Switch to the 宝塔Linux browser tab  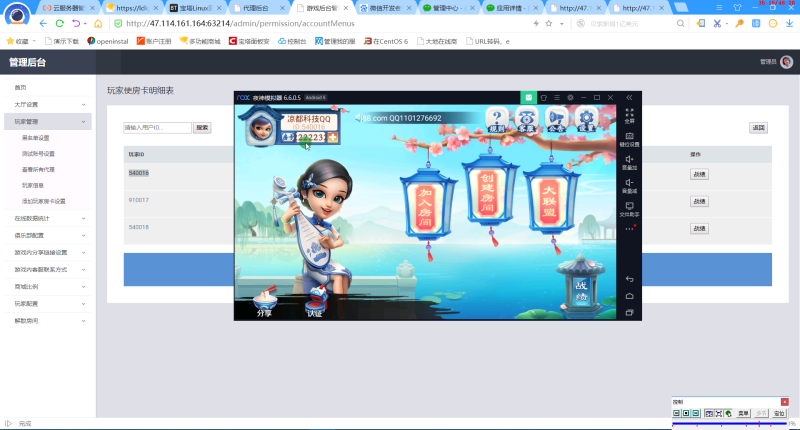tap(196, 8)
